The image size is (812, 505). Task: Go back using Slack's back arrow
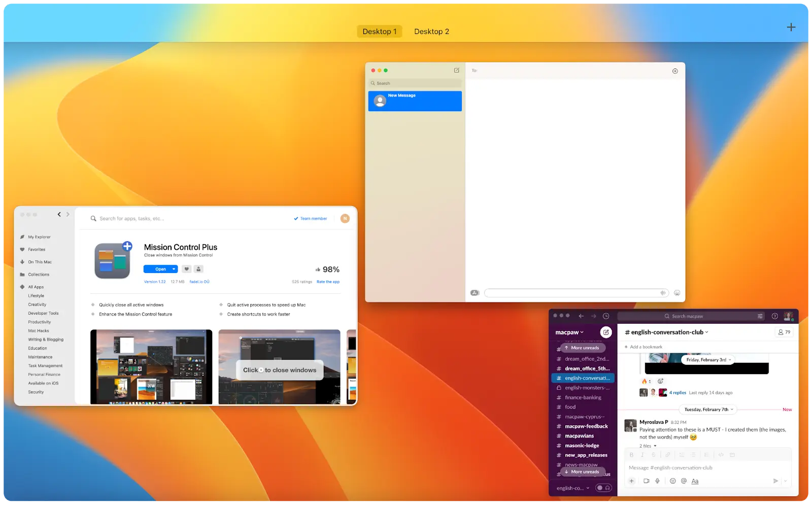[x=581, y=316]
